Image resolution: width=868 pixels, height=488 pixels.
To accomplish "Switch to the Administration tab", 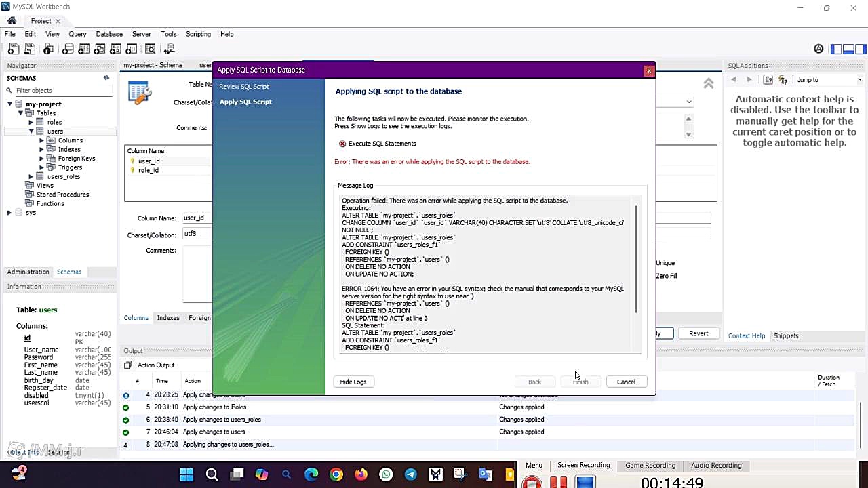I will 28,272.
